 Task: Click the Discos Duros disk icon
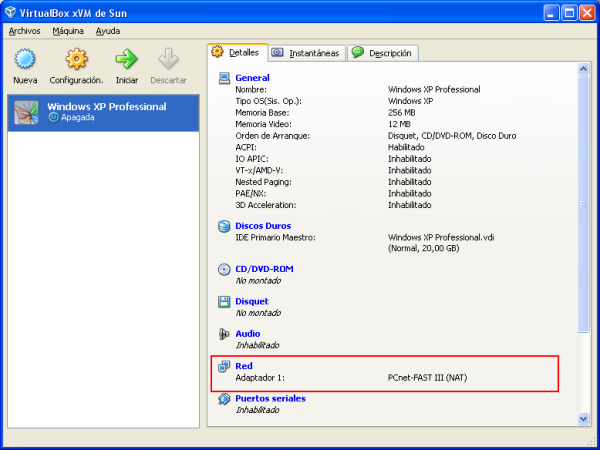224,226
